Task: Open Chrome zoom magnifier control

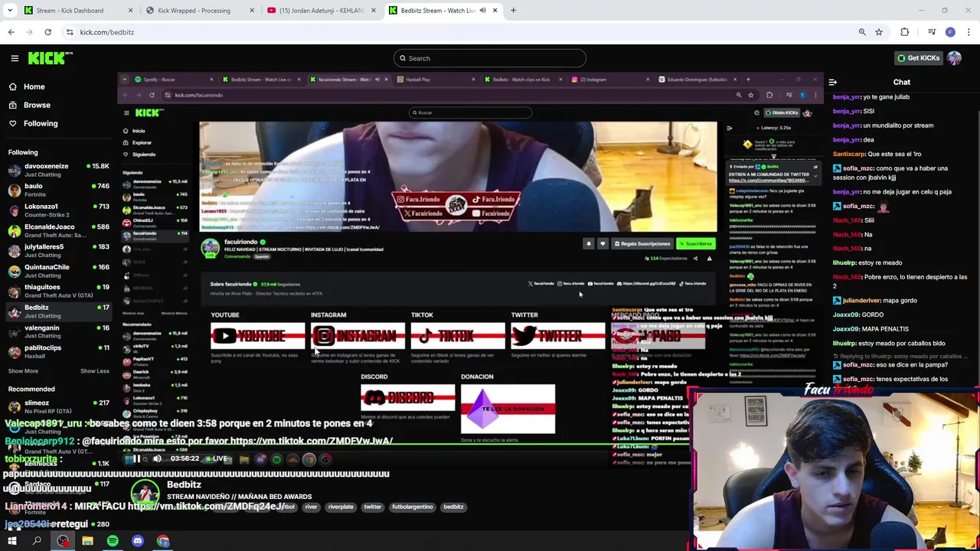Action: tap(862, 32)
